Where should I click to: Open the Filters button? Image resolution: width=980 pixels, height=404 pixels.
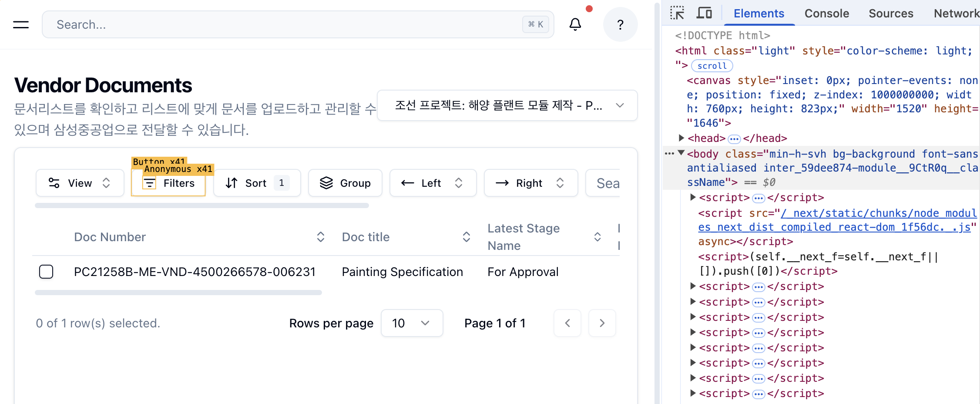click(x=168, y=183)
